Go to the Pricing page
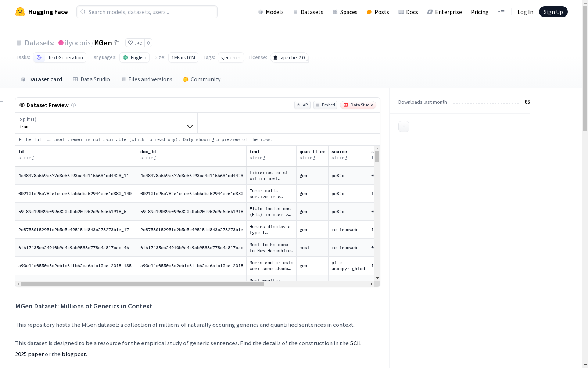The width and height of the screenshot is (588, 368). pyautogui.click(x=480, y=12)
